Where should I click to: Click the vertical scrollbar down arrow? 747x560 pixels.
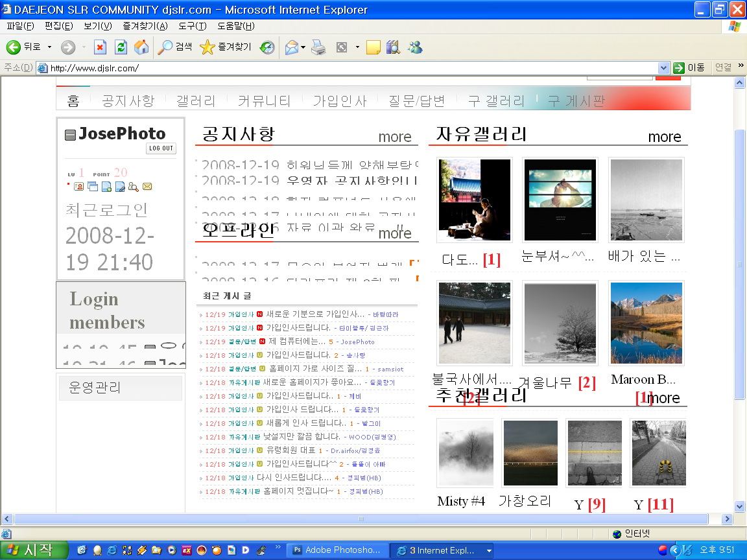click(x=739, y=506)
